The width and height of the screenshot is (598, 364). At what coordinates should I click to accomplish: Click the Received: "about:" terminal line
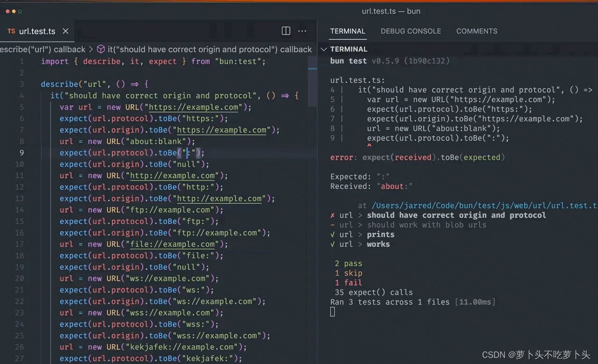(371, 186)
